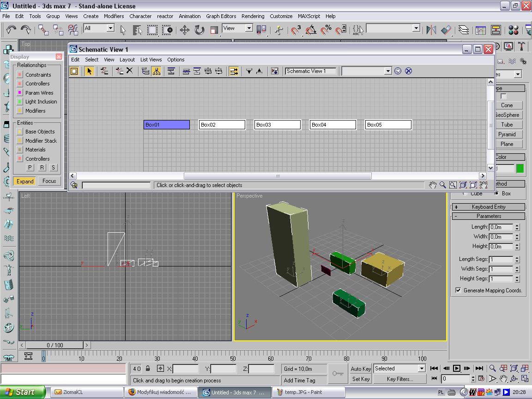The width and height of the screenshot is (532, 399).
Task: Click Go to Start playback control
Action: click(434, 369)
